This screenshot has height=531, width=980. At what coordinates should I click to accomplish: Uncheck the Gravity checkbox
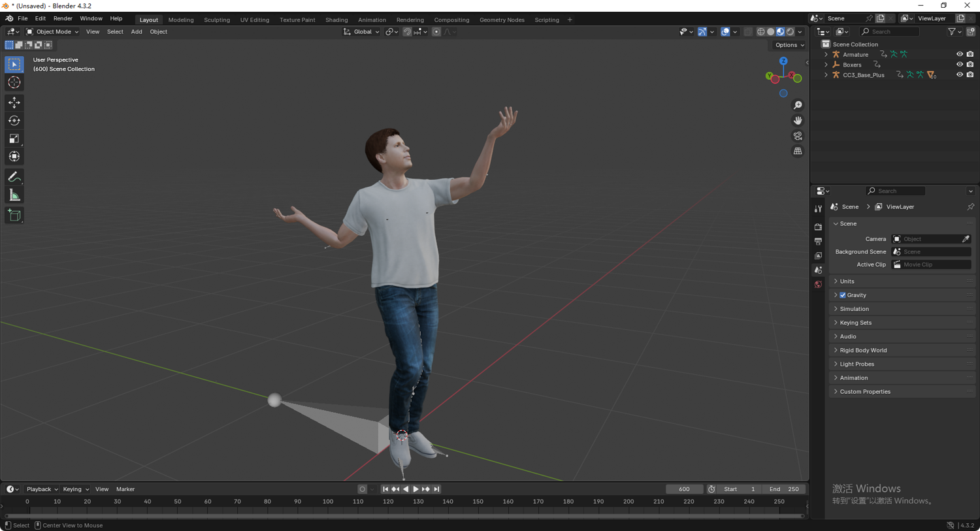click(843, 295)
